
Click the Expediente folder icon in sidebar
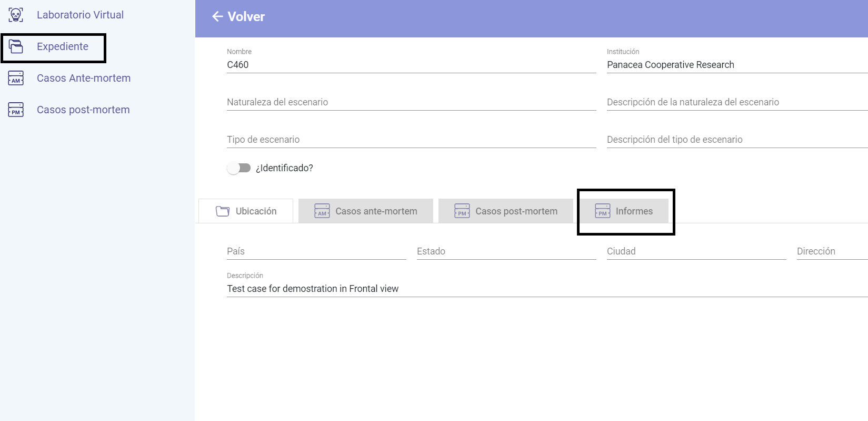click(x=16, y=46)
